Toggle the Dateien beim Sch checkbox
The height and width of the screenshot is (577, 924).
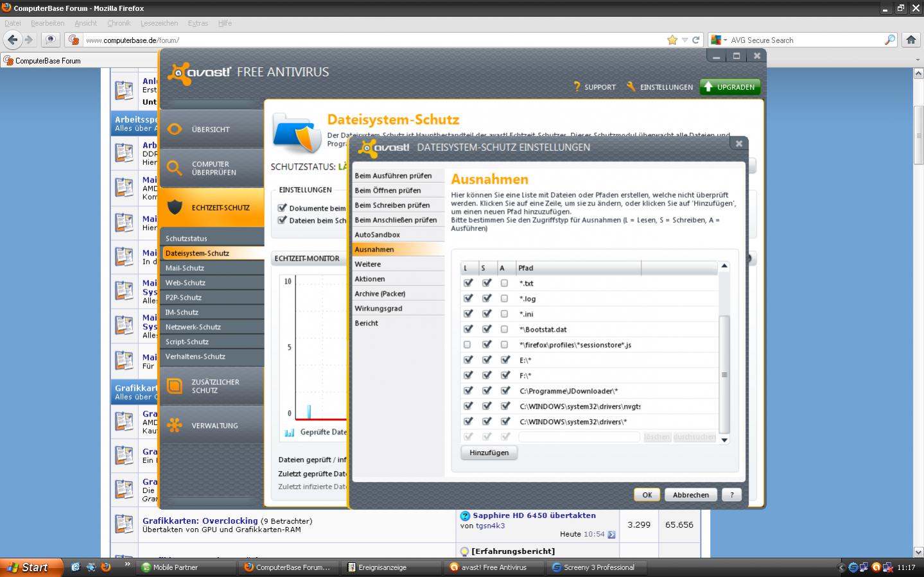282,220
